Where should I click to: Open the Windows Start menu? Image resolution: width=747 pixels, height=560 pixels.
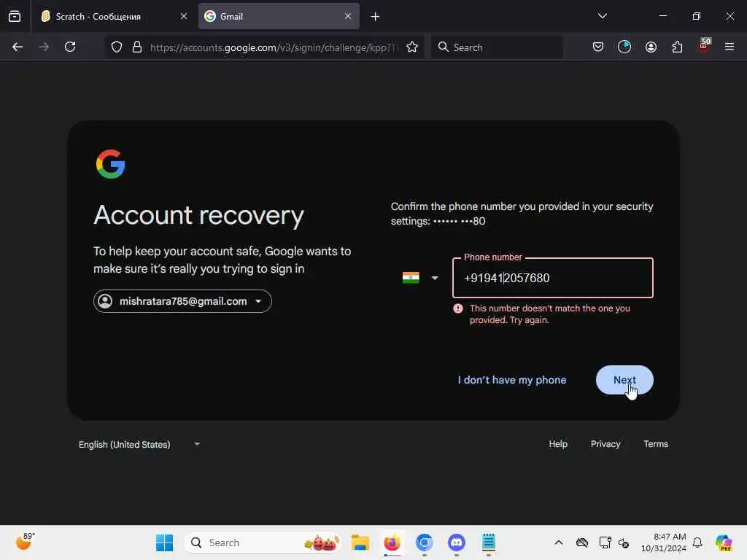(164, 542)
